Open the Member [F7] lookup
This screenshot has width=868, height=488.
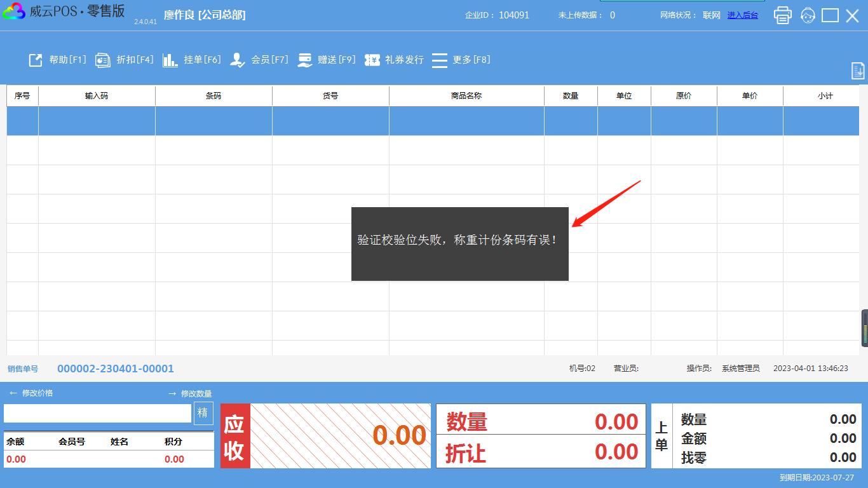[238, 60]
